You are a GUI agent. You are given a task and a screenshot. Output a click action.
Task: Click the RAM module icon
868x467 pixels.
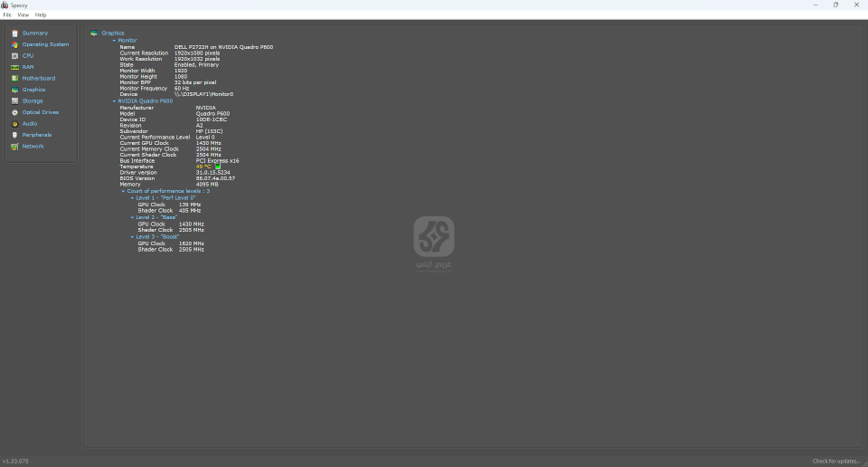coord(14,67)
